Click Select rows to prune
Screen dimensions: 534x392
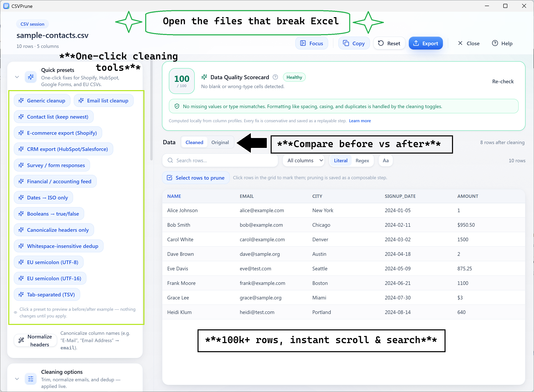pyautogui.click(x=196, y=178)
